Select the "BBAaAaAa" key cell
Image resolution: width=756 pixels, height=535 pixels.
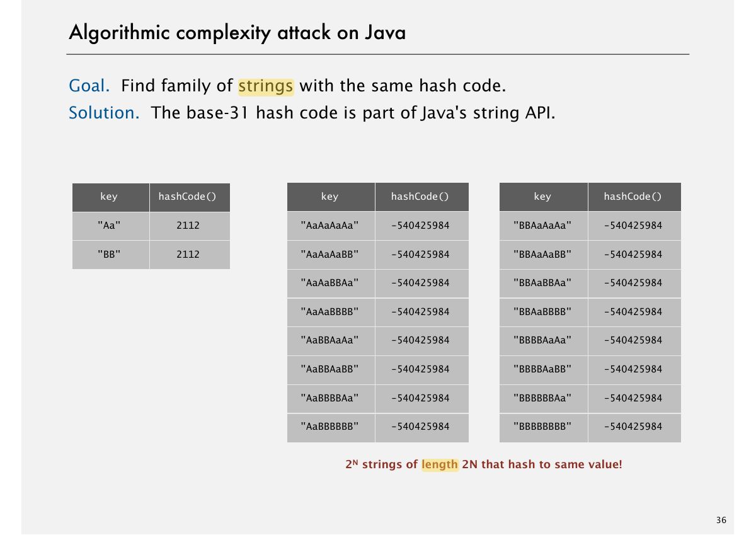click(x=543, y=226)
